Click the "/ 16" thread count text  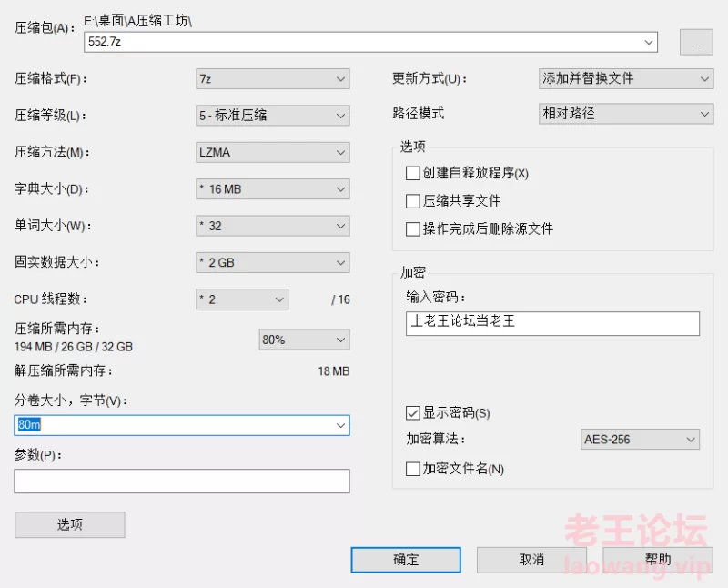[x=340, y=299]
